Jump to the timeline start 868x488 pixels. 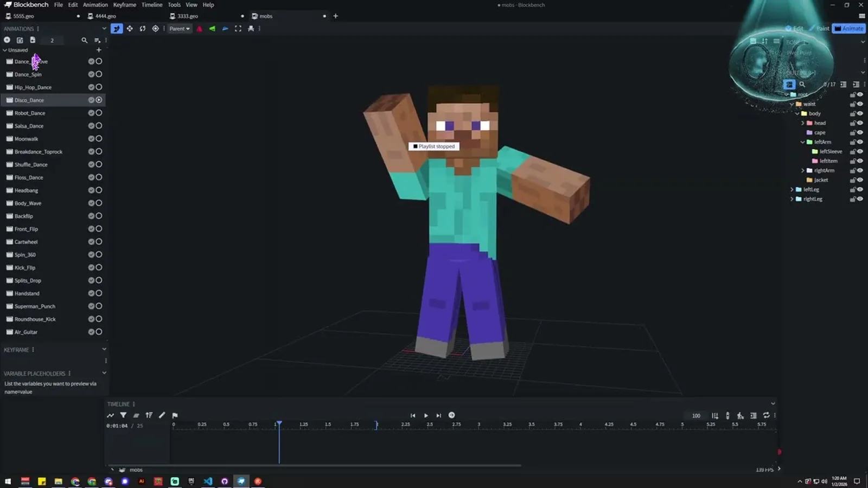[x=413, y=415]
